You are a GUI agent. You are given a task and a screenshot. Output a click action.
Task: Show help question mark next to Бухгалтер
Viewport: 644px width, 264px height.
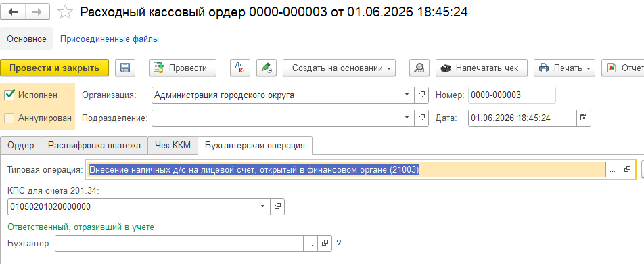pos(339,244)
